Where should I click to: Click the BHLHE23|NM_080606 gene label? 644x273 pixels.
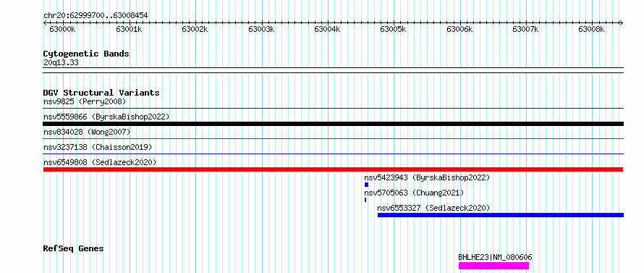pos(496,257)
